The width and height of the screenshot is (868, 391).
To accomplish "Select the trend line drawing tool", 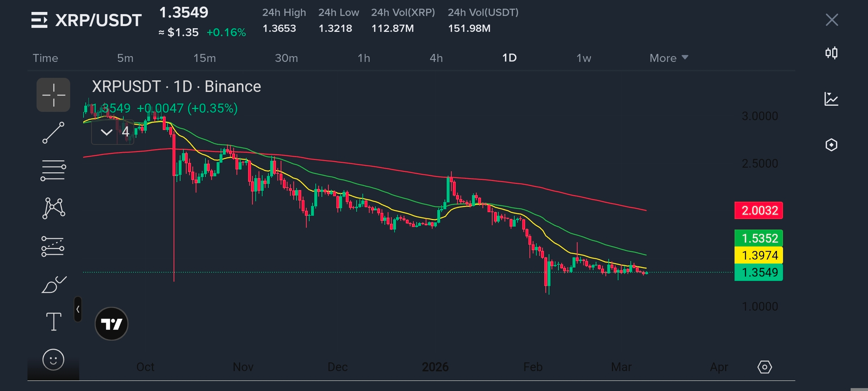I will (x=54, y=133).
